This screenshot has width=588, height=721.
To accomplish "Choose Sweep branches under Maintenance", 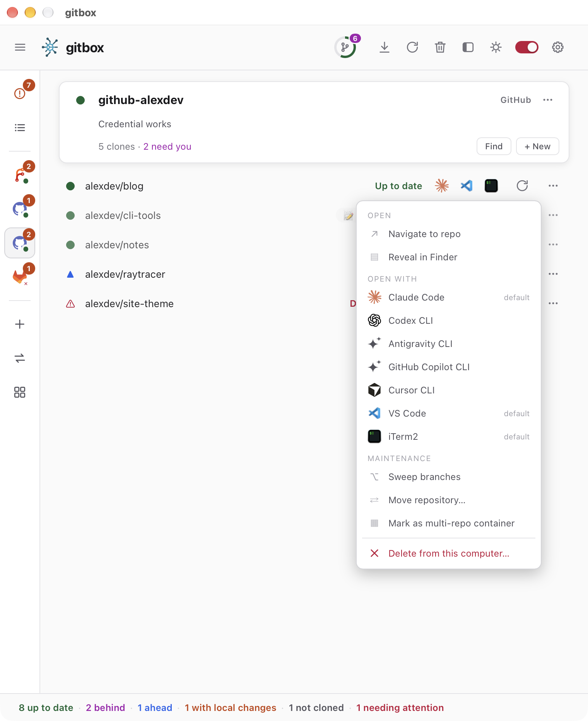I will [x=449, y=477].
